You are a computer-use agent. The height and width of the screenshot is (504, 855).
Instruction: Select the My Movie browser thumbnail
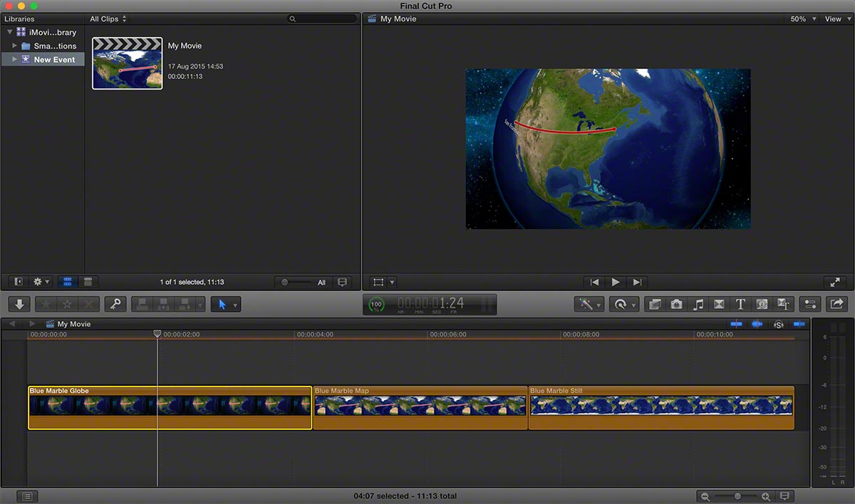point(128,63)
